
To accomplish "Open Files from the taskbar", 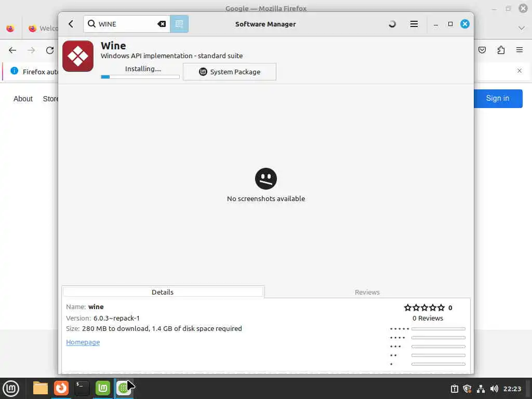I will pyautogui.click(x=41, y=388).
